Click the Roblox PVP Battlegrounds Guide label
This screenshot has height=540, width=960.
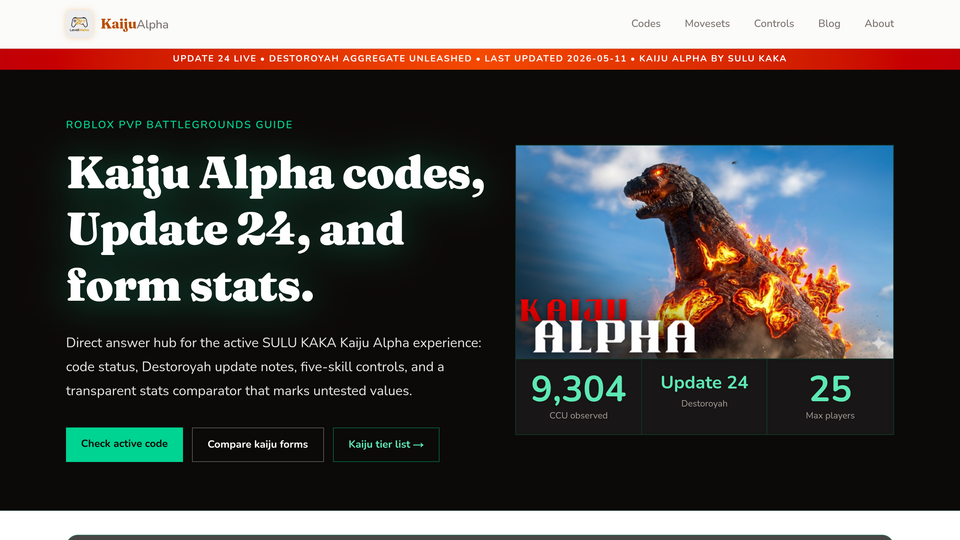click(179, 125)
